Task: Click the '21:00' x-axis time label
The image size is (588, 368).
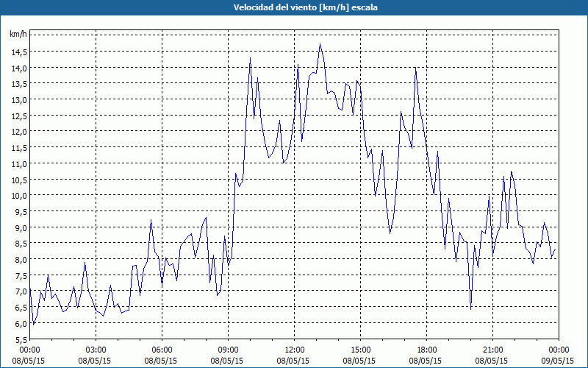Action: click(x=492, y=350)
